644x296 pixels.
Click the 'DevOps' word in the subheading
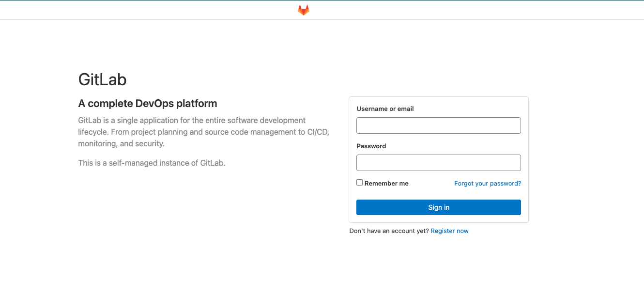click(x=154, y=104)
